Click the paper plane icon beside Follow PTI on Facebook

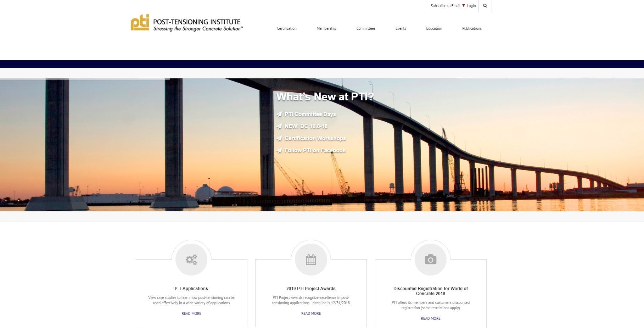point(279,150)
